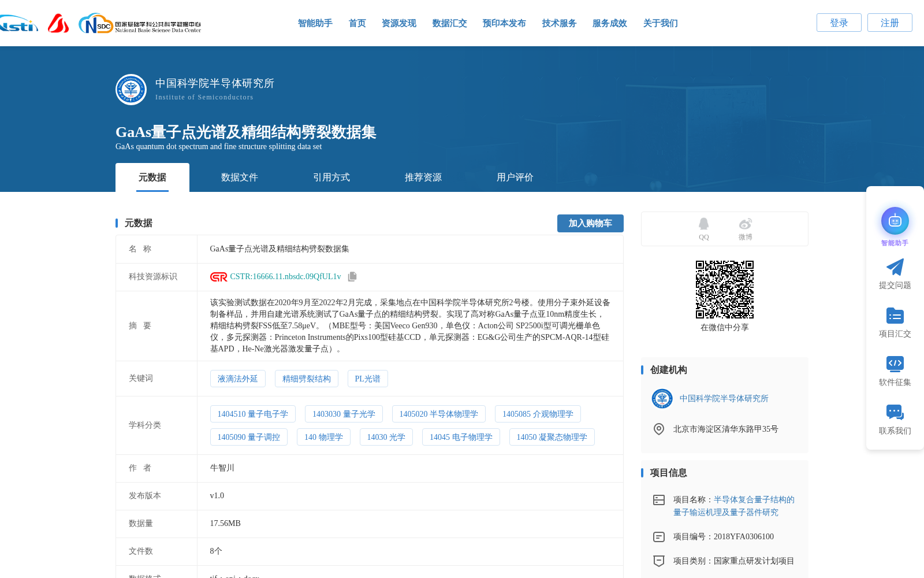
Task: Click the author name 牛智川
Action: pos(222,468)
